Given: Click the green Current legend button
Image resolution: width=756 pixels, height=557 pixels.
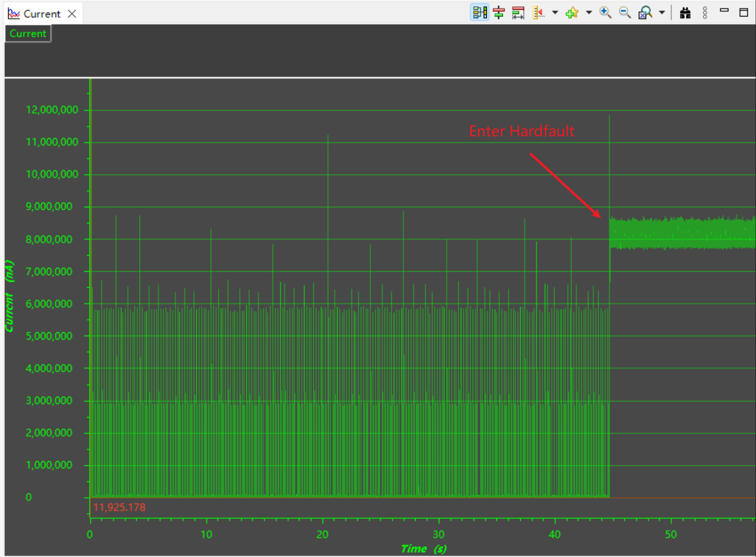Looking at the screenshot, I should (x=28, y=34).
